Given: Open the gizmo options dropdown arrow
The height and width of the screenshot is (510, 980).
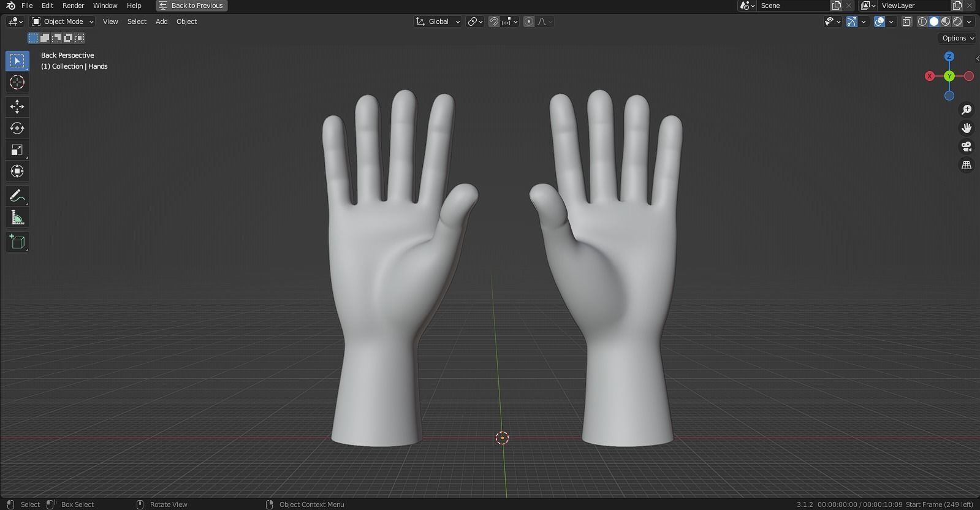Looking at the screenshot, I should pos(864,21).
